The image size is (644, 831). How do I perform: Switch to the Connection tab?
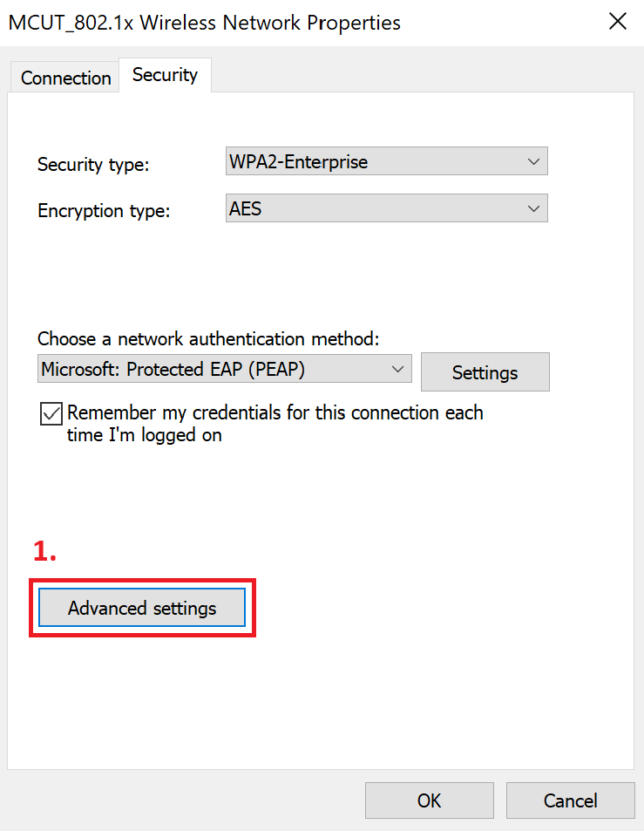pyautogui.click(x=65, y=78)
